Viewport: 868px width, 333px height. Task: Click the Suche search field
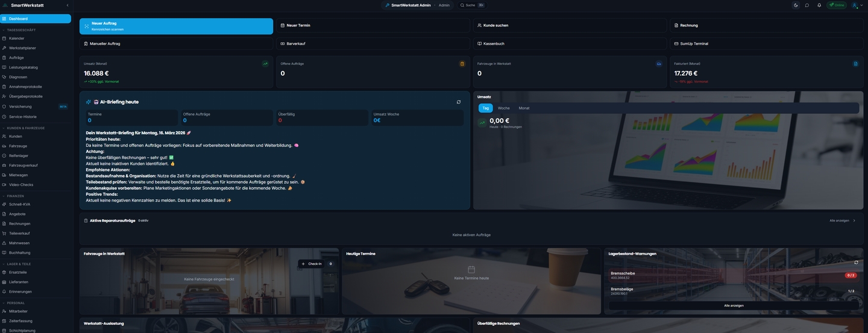pyautogui.click(x=472, y=5)
